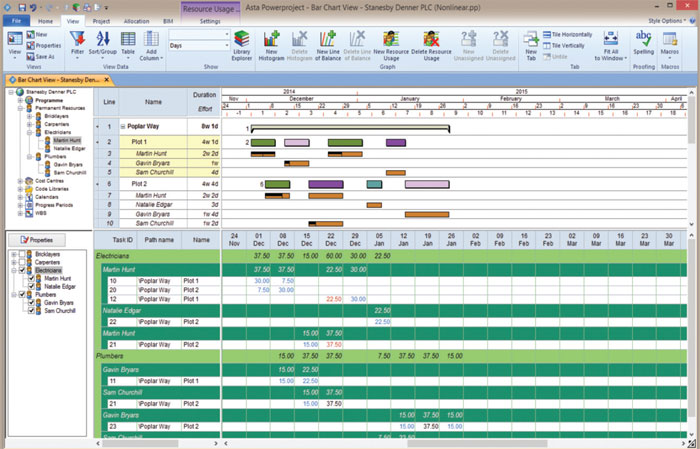700x449 pixels.
Task: Open a New Tab from ribbon
Action: click(531, 45)
